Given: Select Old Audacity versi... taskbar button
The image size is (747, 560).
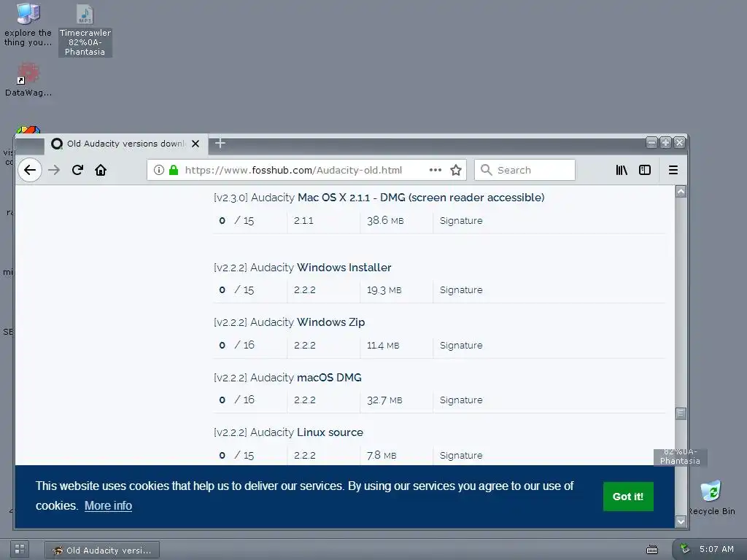Looking at the screenshot, I should tap(102, 550).
